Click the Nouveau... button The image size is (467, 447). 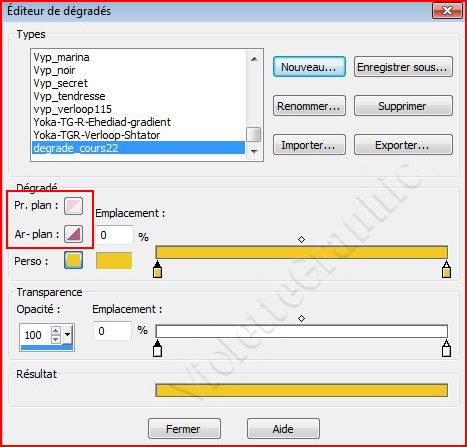click(x=309, y=67)
